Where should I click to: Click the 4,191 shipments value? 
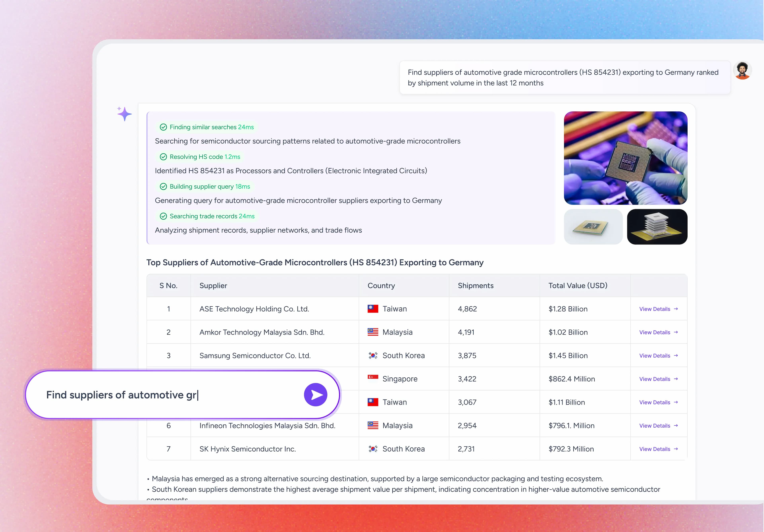(466, 332)
